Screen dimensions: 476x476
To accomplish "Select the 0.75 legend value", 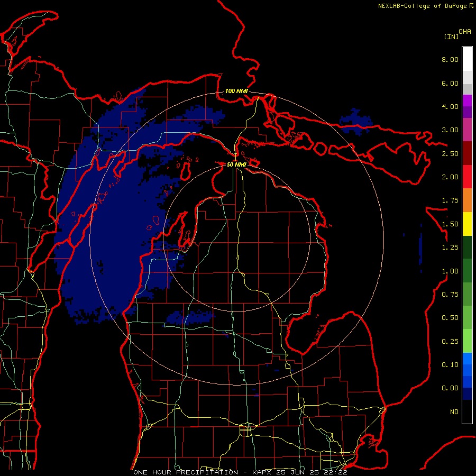I will pyautogui.click(x=450, y=295).
